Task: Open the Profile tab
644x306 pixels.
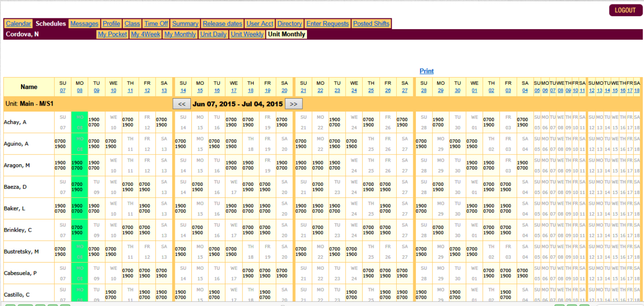Action: 111,24
